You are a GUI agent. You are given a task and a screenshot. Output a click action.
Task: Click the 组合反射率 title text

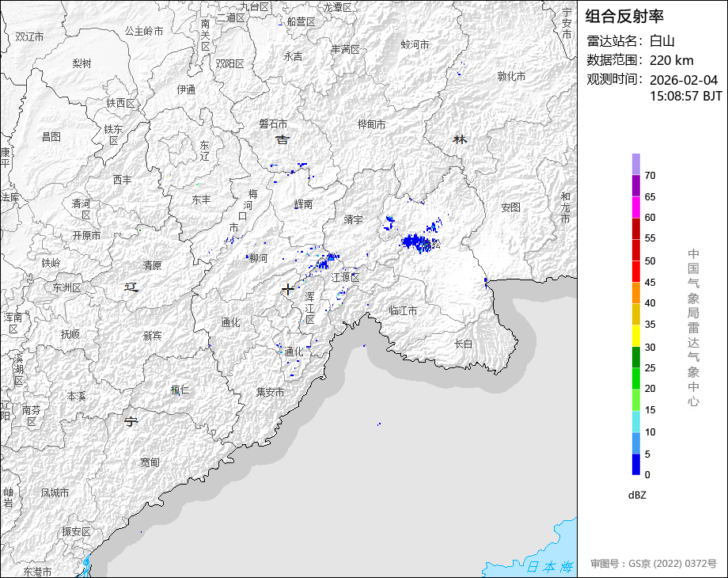(624, 17)
